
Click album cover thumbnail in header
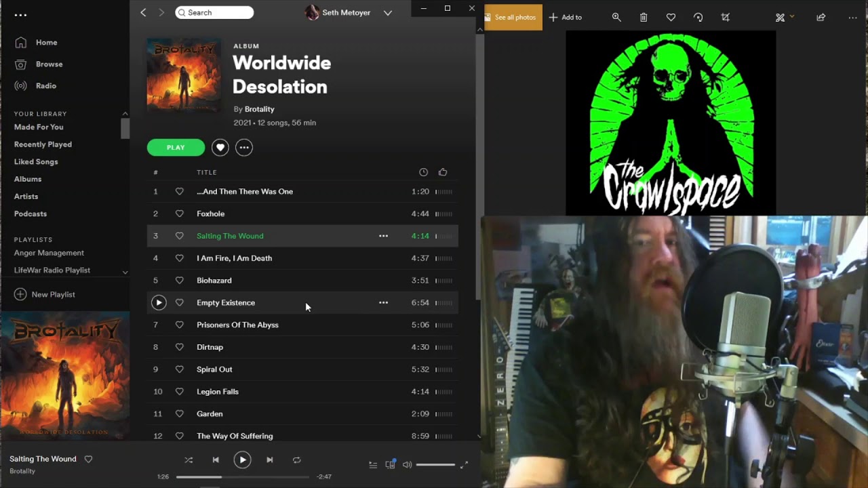pos(184,75)
